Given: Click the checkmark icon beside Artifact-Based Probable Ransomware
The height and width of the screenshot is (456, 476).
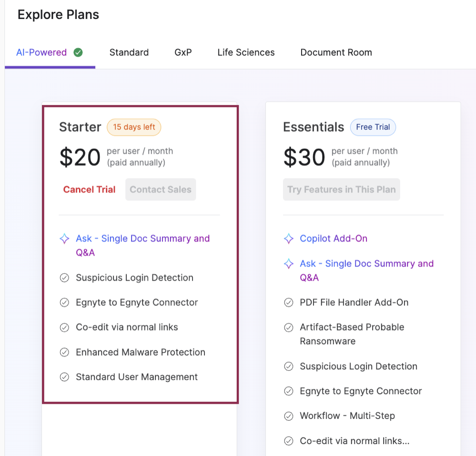Looking at the screenshot, I should pos(289,327).
